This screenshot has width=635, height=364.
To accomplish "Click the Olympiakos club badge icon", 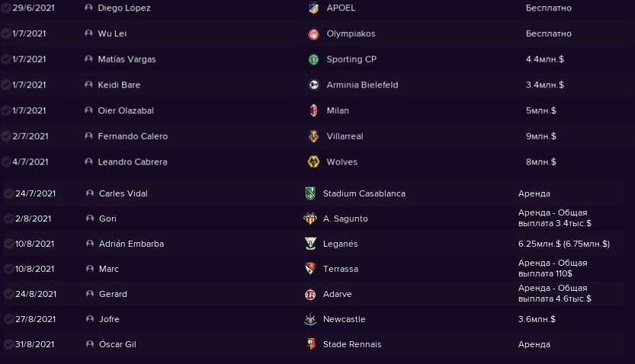I will [x=313, y=34].
